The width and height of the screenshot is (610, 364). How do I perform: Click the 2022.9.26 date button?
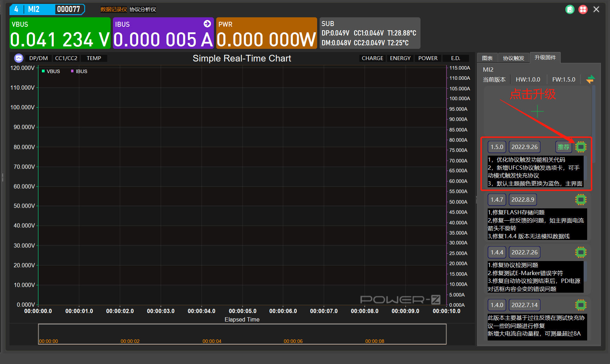(525, 147)
